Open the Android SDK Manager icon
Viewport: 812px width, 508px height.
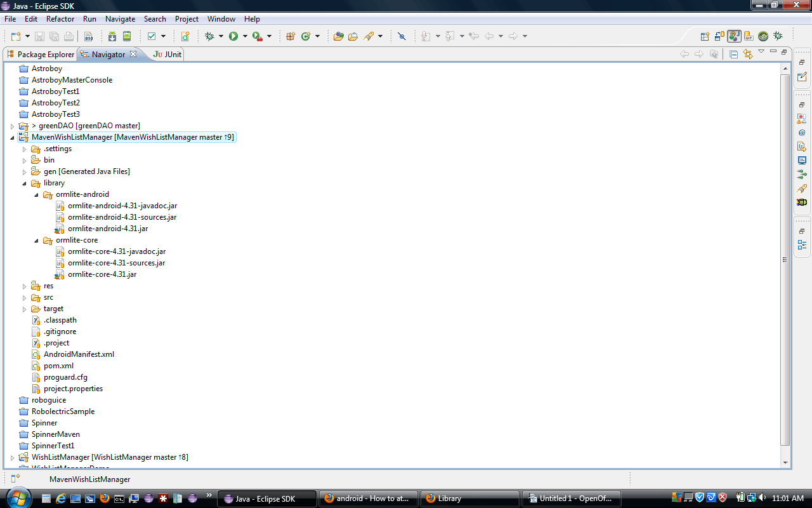coord(112,36)
